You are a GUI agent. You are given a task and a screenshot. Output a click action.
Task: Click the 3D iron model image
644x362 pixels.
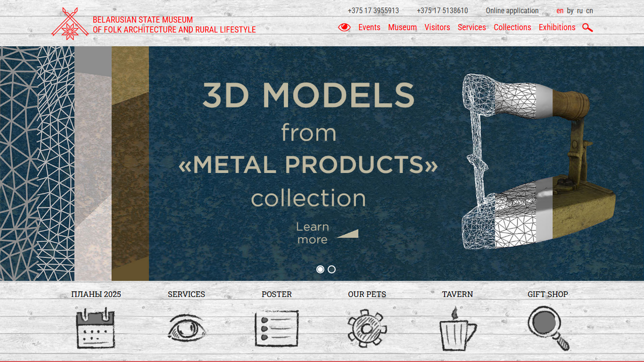(x=538, y=161)
